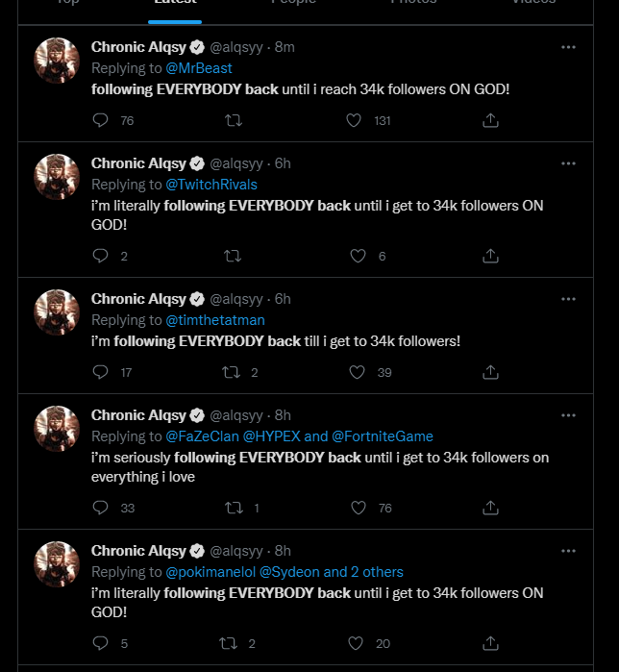Like the tweet with 131 likes
619x672 pixels.
point(354,120)
